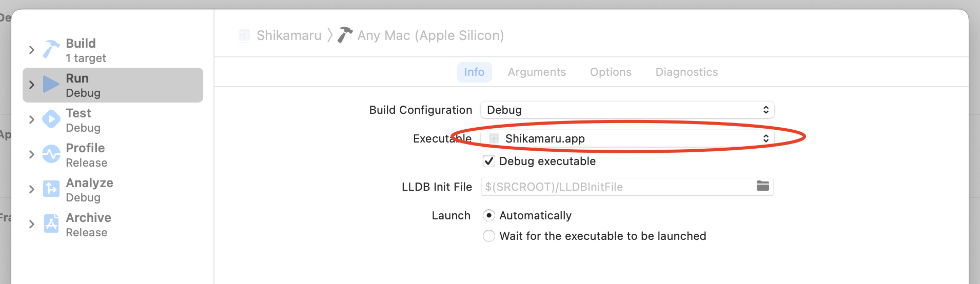
Task: Switch to the Arguments tab
Action: tap(536, 72)
